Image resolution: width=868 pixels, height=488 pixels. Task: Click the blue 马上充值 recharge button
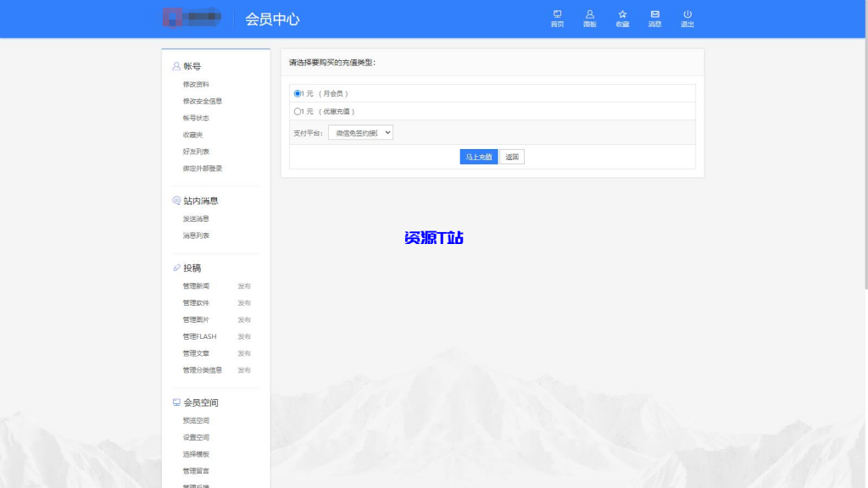click(x=478, y=157)
